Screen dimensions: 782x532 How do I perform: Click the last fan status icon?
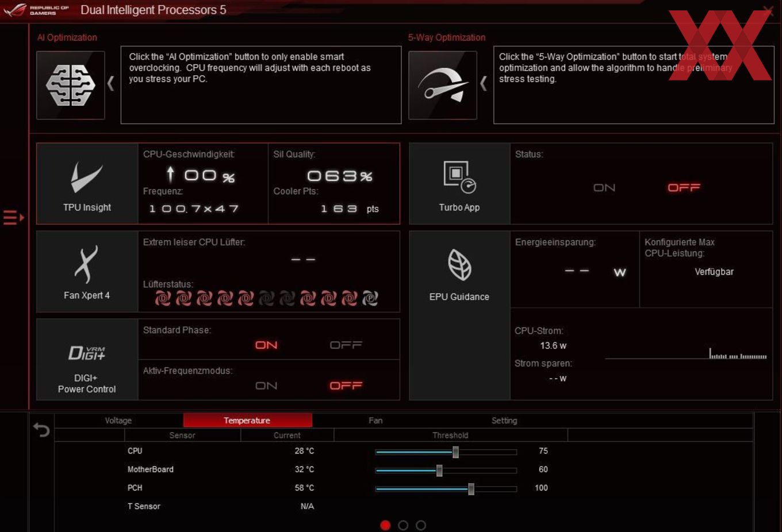point(370,298)
